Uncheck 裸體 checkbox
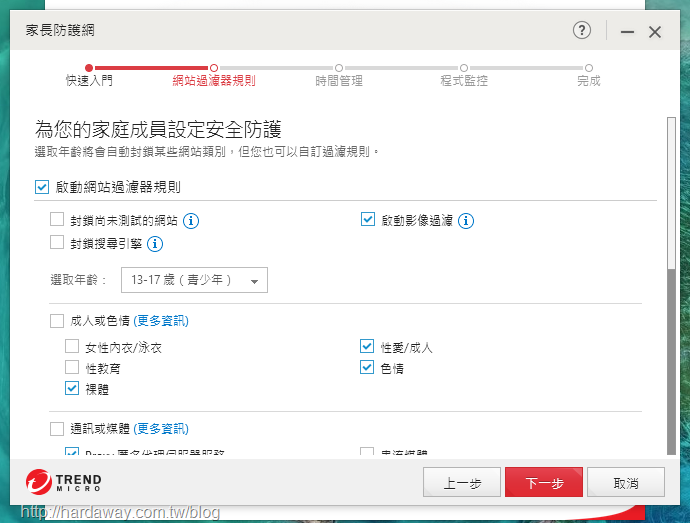The height and width of the screenshot is (523, 690). point(72,388)
